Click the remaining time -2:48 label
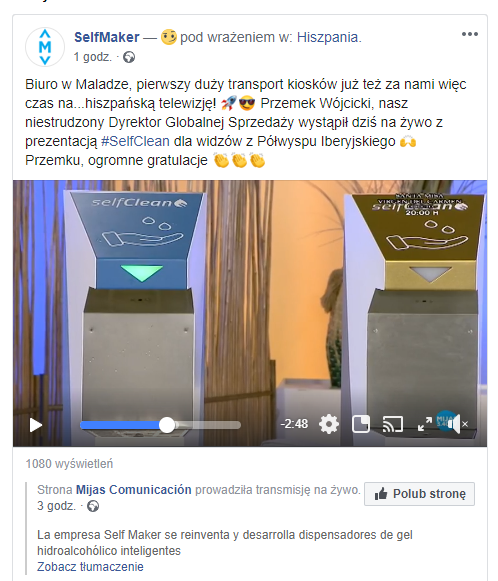 [x=294, y=424]
